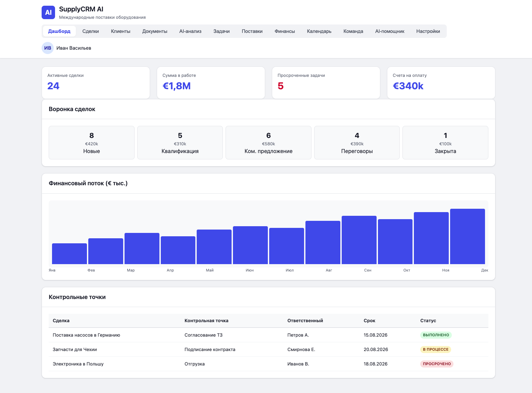
Task: Click the Фев chart bar
Action: click(106, 251)
